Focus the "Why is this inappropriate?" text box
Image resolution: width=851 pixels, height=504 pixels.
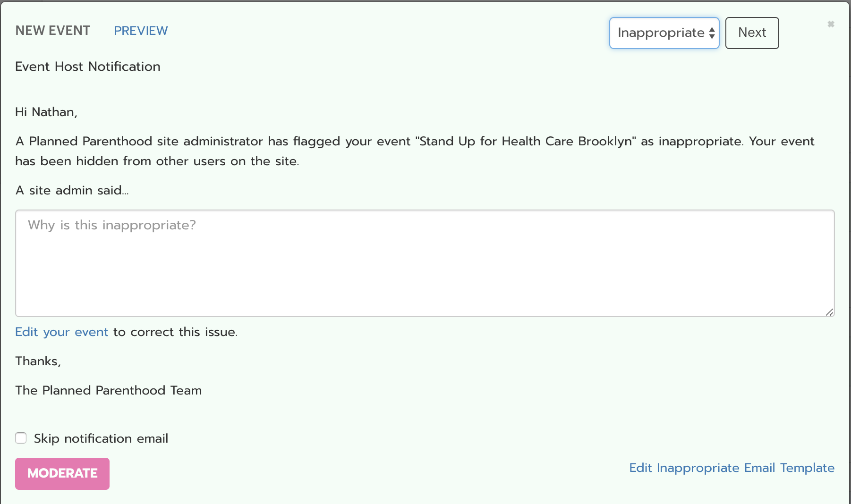[425, 263]
